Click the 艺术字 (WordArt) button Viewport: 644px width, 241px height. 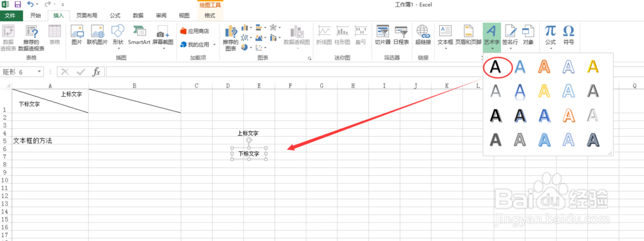491,37
